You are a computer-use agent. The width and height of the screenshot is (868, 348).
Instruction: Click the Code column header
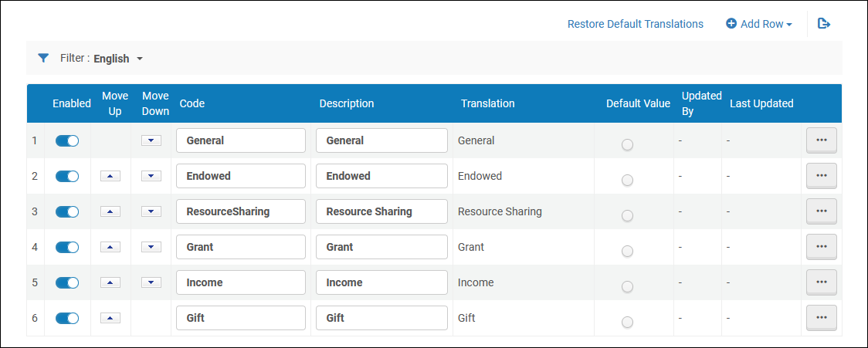point(192,103)
